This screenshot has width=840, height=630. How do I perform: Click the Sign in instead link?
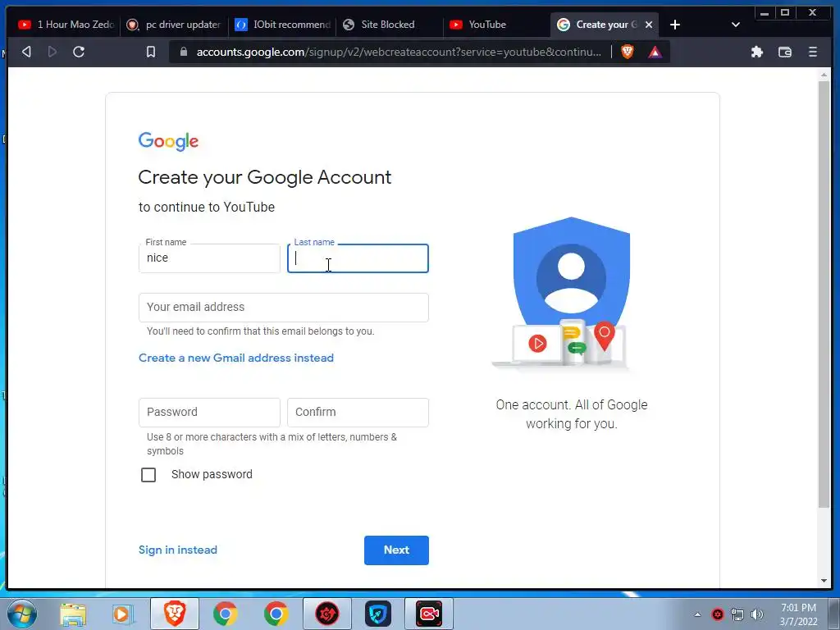[x=178, y=550]
